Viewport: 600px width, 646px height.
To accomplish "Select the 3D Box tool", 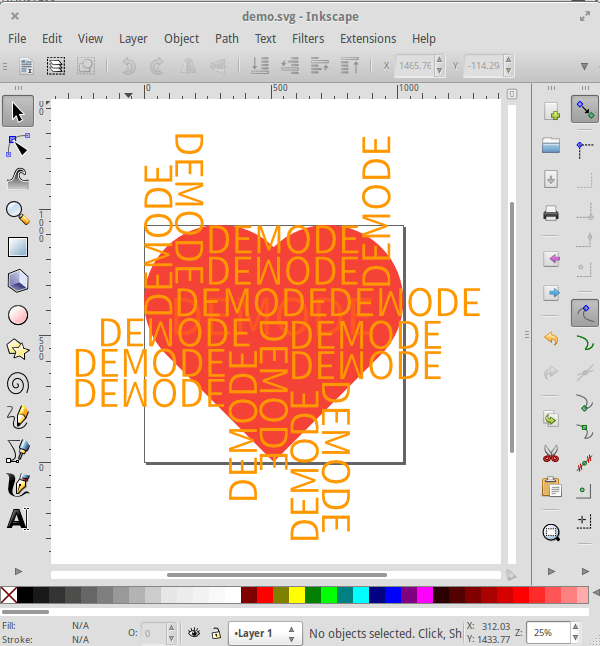I will click(x=18, y=281).
